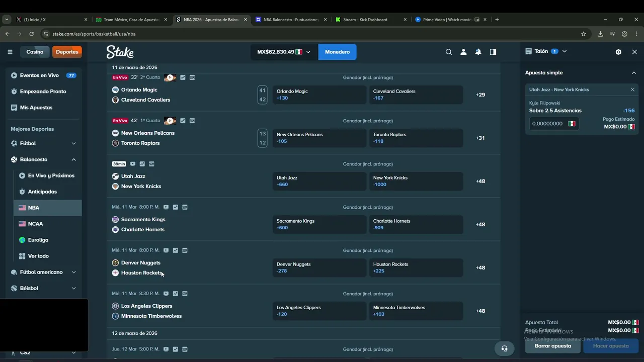Expand the Fútbol americano category

pos(73,272)
